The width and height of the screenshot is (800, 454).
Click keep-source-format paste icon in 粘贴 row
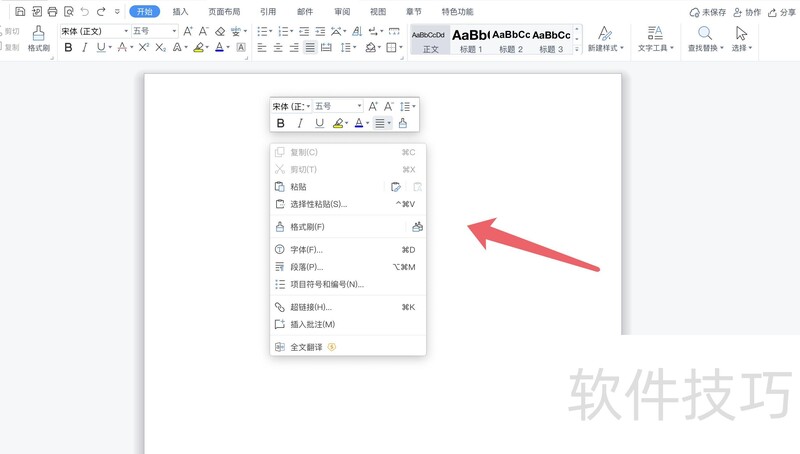(x=395, y=187)
